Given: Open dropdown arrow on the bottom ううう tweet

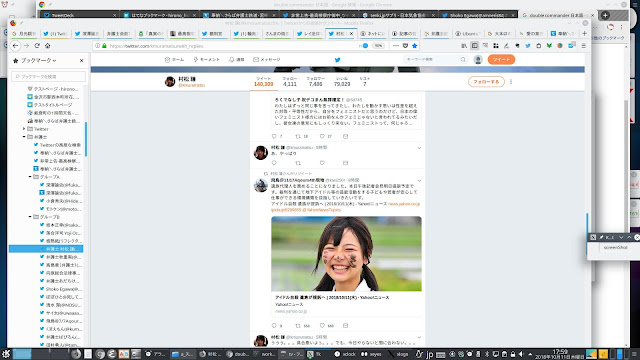Looking at the screenshot, I should tap(419, 338).
